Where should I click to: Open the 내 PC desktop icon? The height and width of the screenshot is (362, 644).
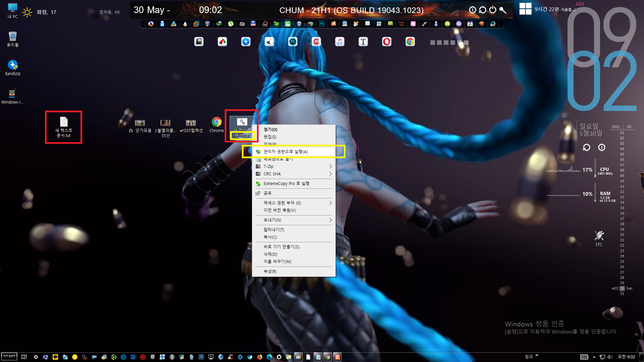coord(12,11)
